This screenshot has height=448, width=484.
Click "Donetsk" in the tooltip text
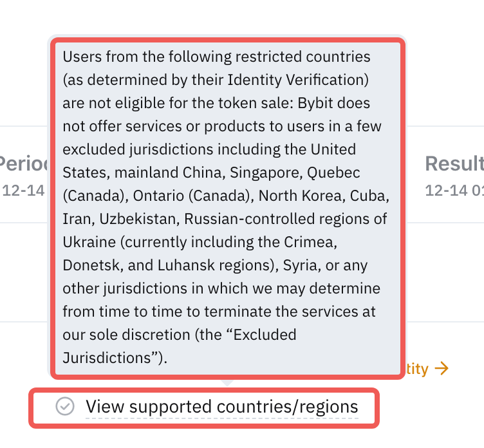(89, 265)
